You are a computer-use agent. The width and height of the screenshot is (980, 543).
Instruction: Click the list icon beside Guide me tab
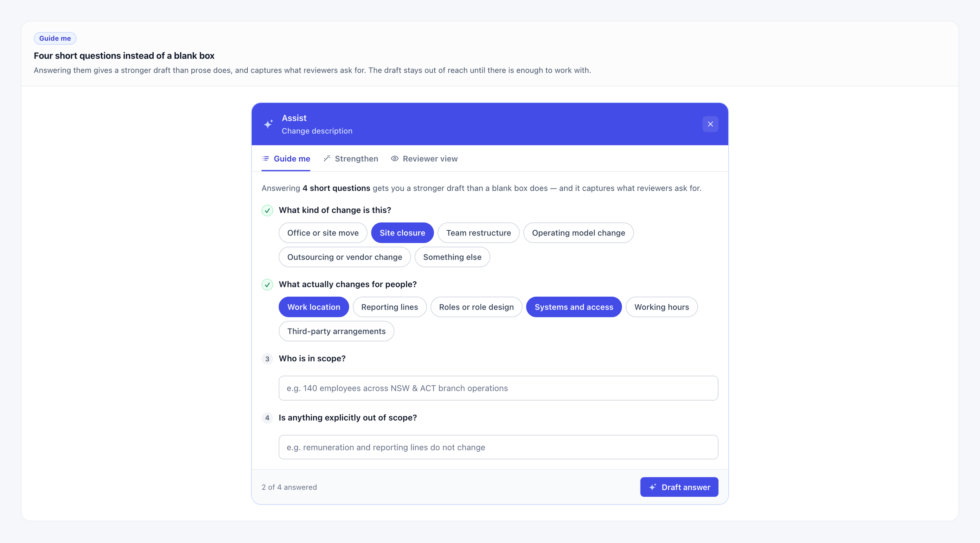(x=265, y=159)
